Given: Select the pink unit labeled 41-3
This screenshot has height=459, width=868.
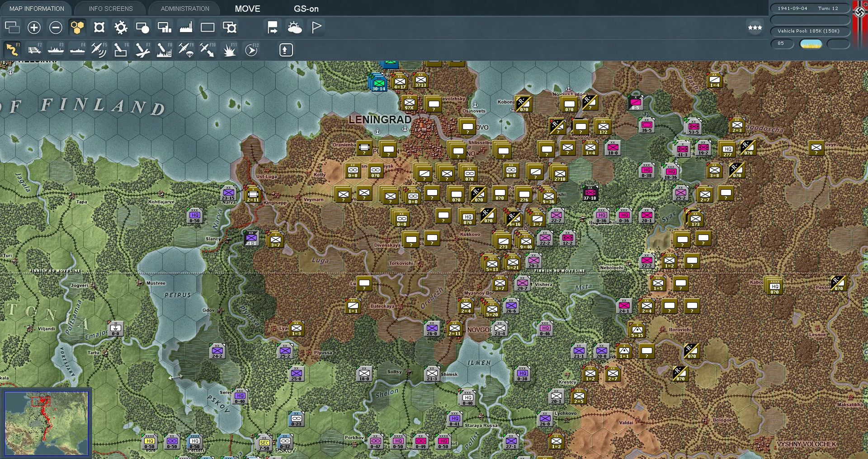Looking at the screenshot, I should [683, 150].
